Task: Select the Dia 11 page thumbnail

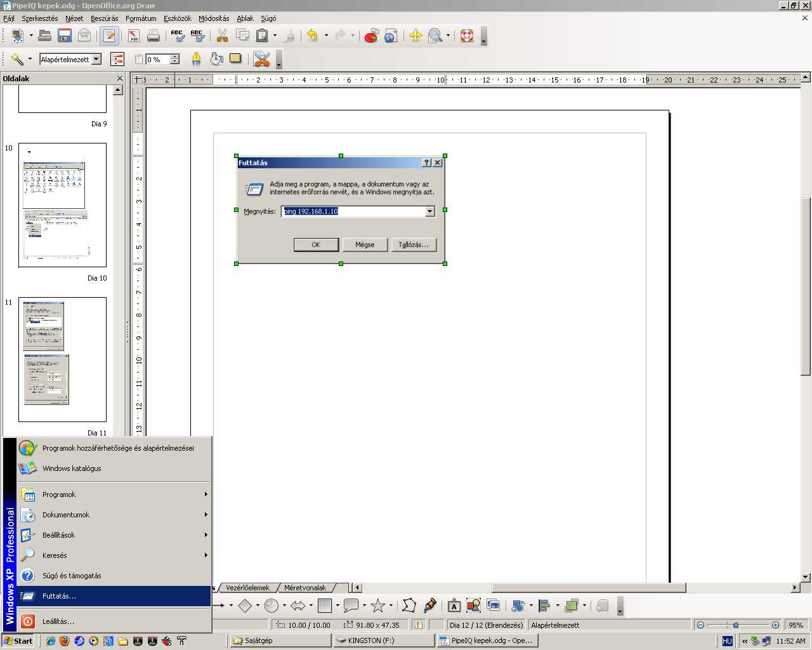Action: pyautogui.click(x=62, y=359)
